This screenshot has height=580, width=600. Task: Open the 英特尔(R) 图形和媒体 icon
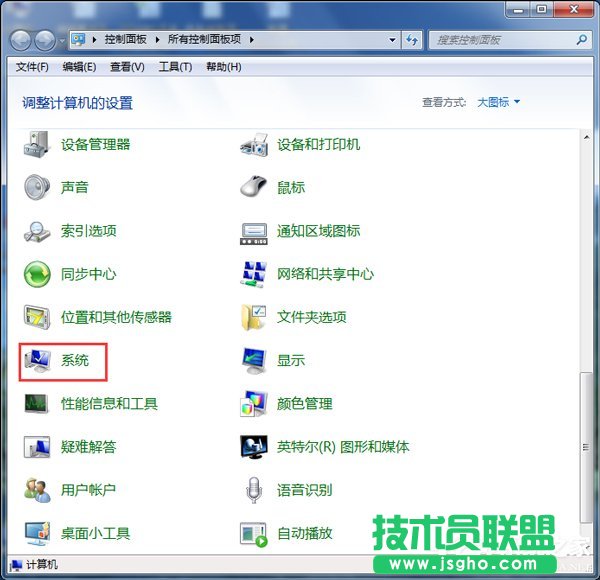254,447
